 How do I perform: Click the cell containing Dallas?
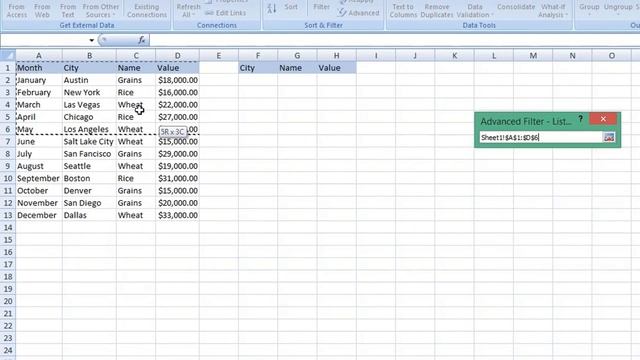tap(89, 215)
